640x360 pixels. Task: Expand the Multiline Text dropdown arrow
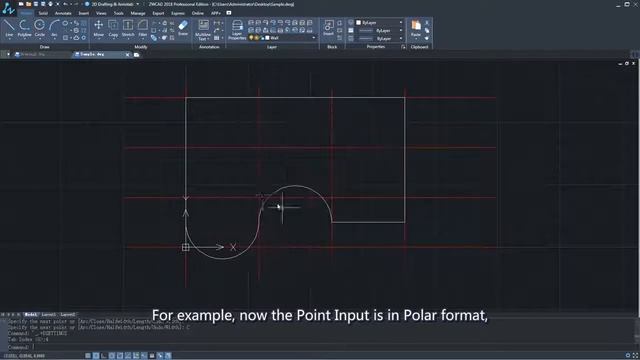(x=208, y=39)
